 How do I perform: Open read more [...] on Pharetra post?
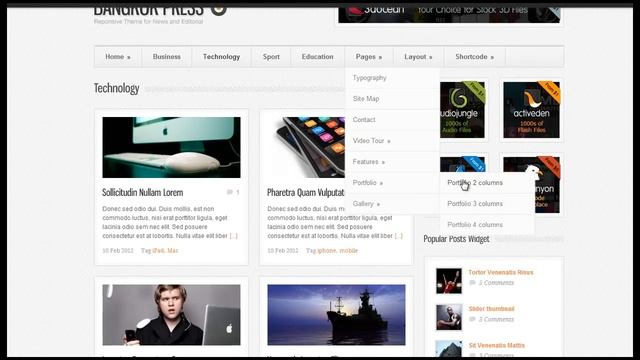point(398,236)
